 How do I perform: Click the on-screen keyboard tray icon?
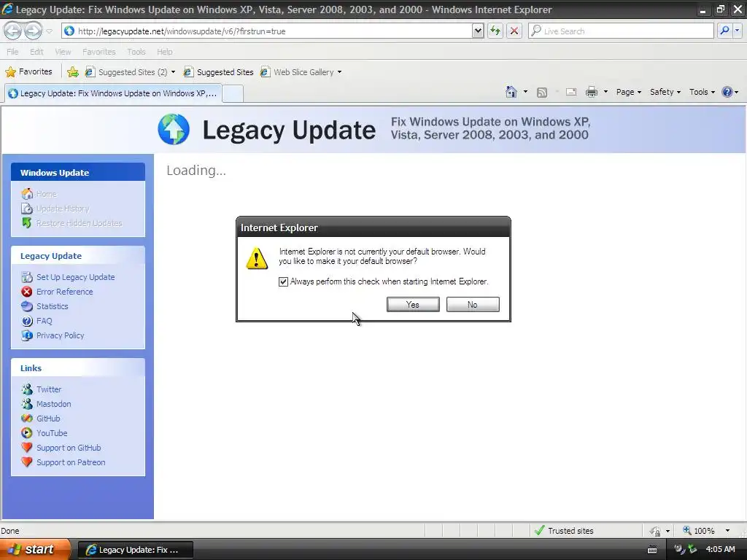tap(652, 550)
